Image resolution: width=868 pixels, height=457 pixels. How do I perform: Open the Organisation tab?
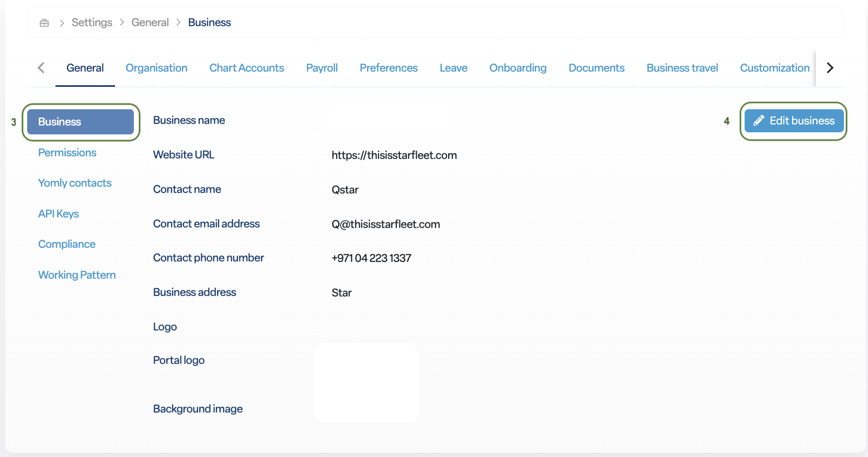(x=156, y=68)
